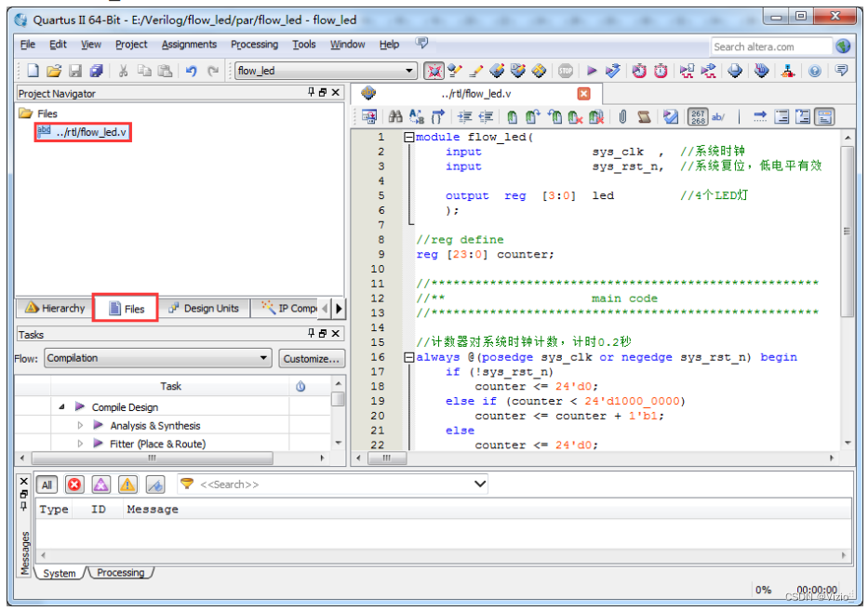Select the Files tab in Project Navigator
Screen dimensions: 868x611
coord(127,308)
